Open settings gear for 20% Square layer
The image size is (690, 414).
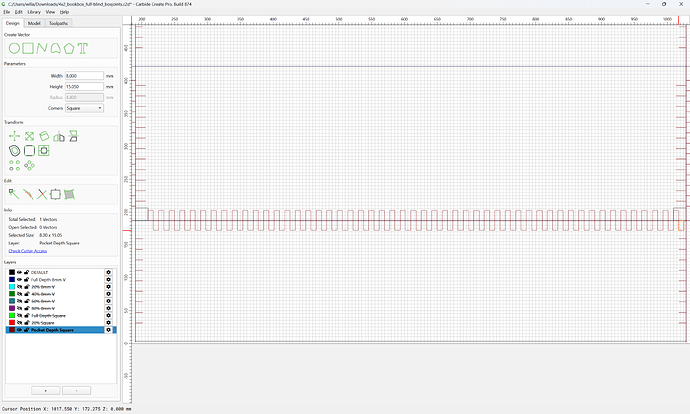tap(108, 322)
